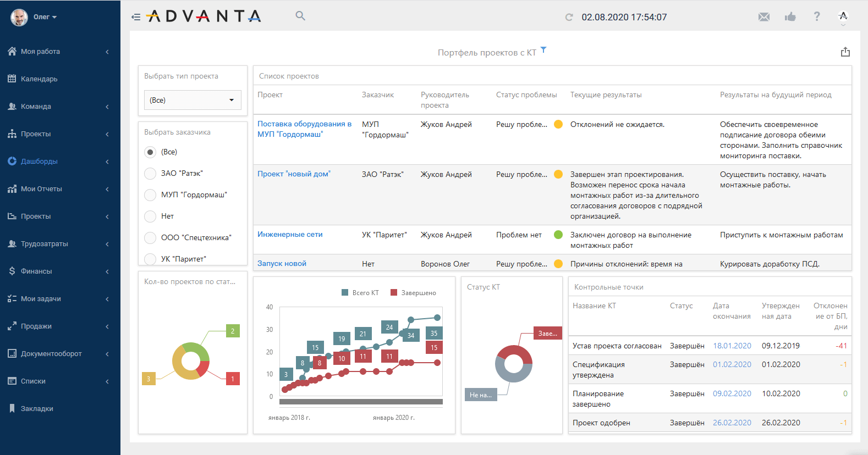Open the help question mark icon

tap(817, 16)
